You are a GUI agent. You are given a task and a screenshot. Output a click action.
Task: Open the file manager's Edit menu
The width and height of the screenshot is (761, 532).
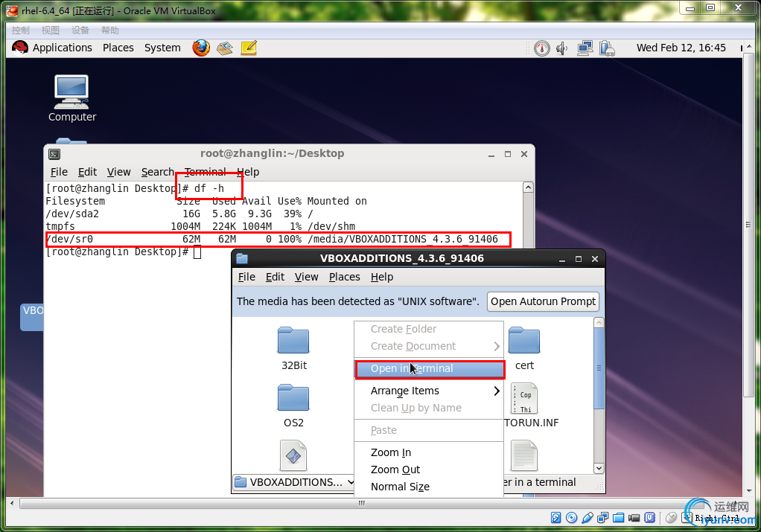(x=275, y=277)
